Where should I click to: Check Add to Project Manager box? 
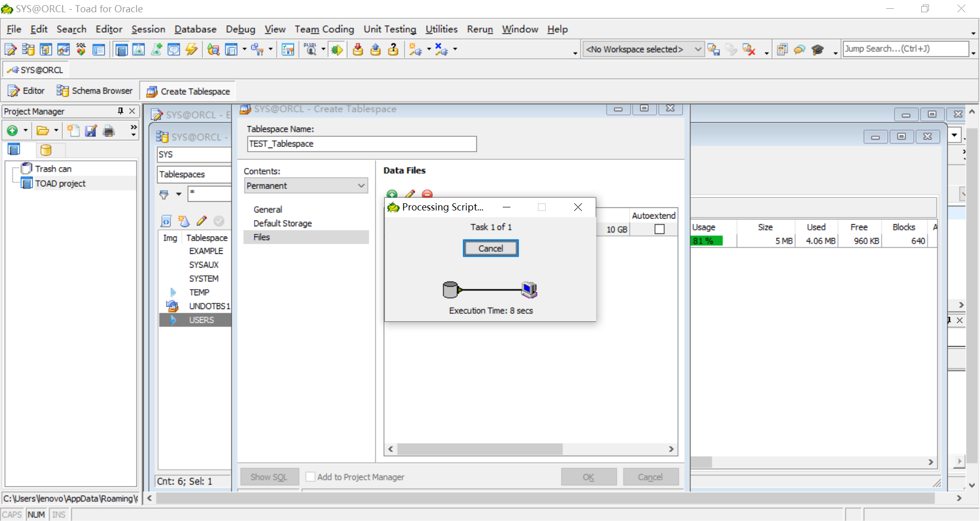310,477
